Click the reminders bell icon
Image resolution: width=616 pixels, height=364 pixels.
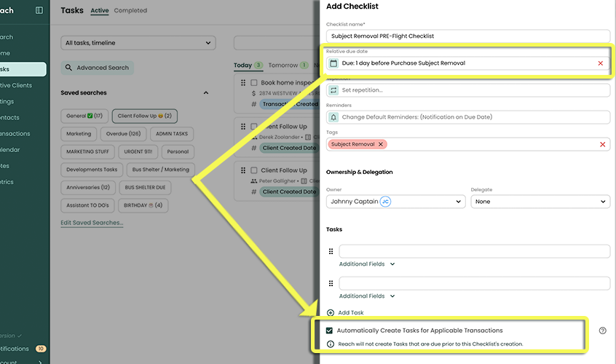point(334,117)
